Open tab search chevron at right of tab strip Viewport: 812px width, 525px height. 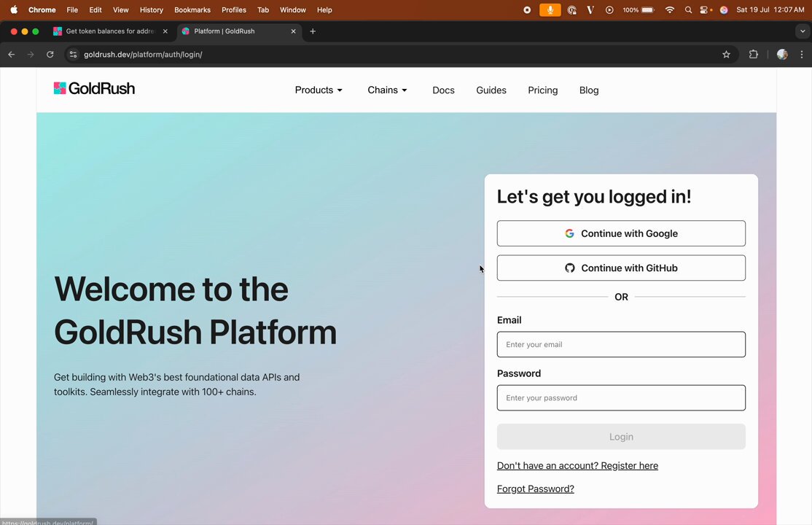(803, 31)
